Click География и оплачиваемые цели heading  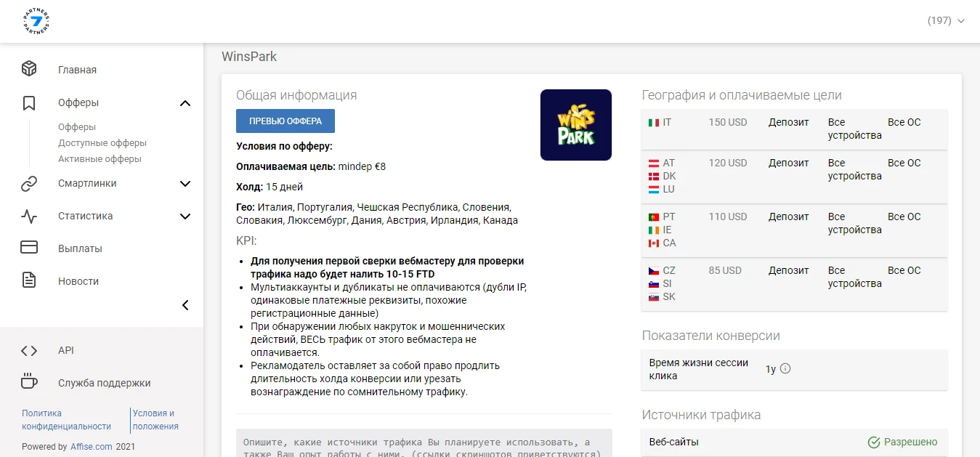[742, 95]
